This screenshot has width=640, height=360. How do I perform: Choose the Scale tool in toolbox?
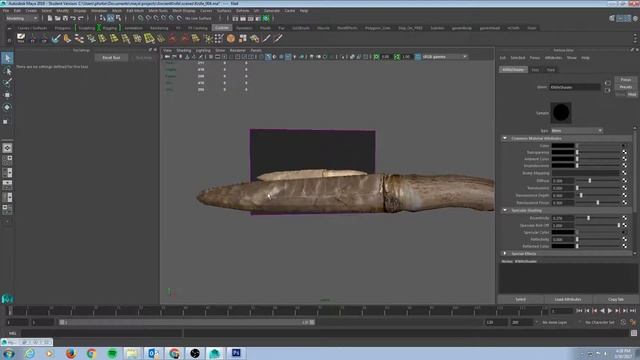(x=6, y=121)
